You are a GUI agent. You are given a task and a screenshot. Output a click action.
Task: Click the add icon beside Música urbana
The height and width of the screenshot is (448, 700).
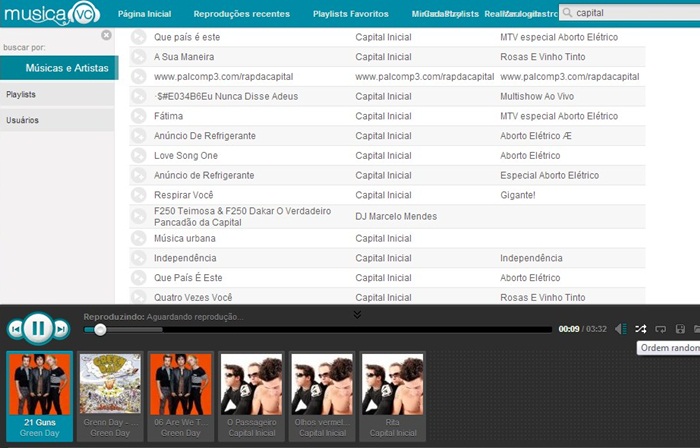coord(138,238)
